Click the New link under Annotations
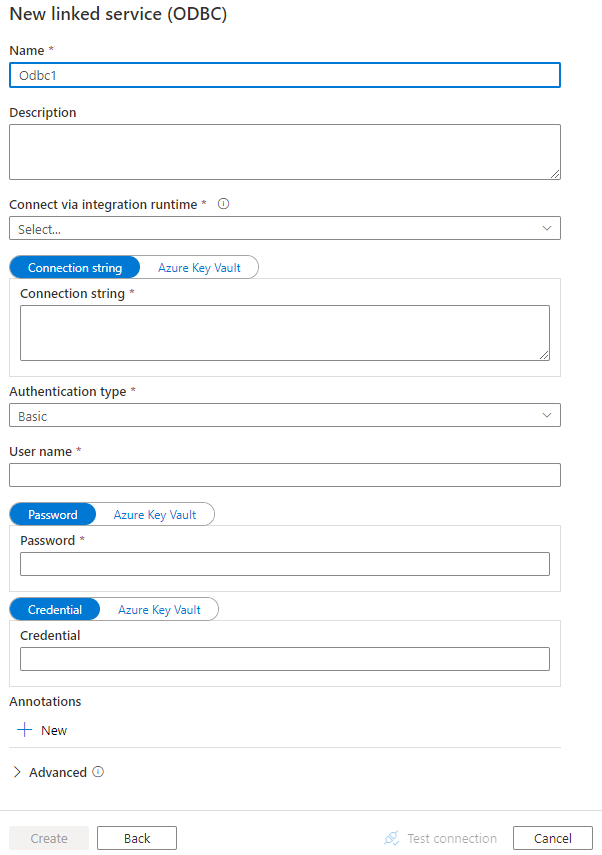 pyautogui.click(x=54, y=730)
